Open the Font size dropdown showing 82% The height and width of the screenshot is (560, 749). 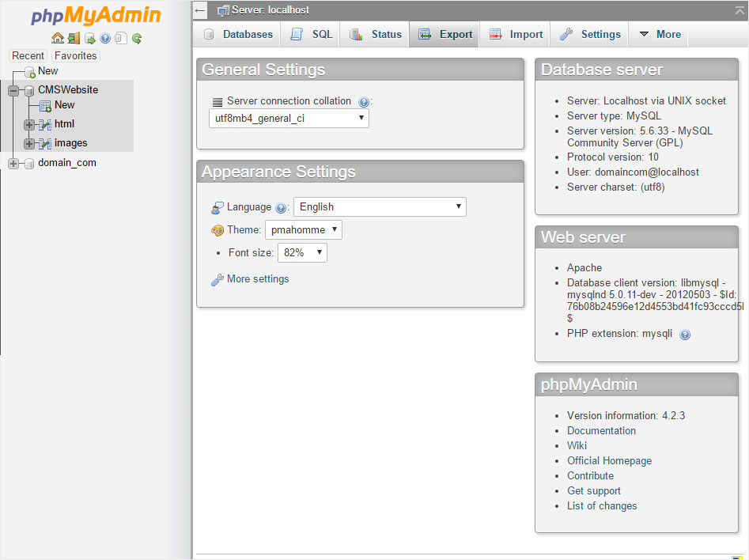coord(302,253)
